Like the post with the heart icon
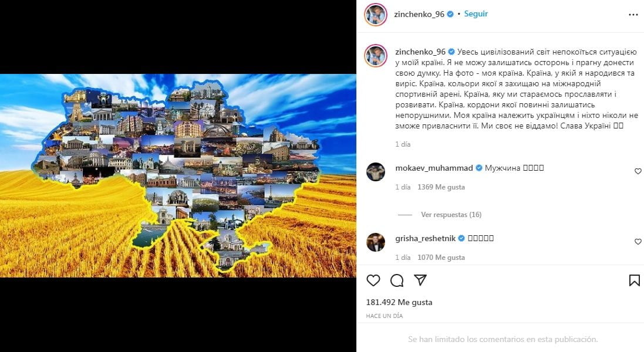The height and width of the screenshot is (352, 644). coord(373,280)
